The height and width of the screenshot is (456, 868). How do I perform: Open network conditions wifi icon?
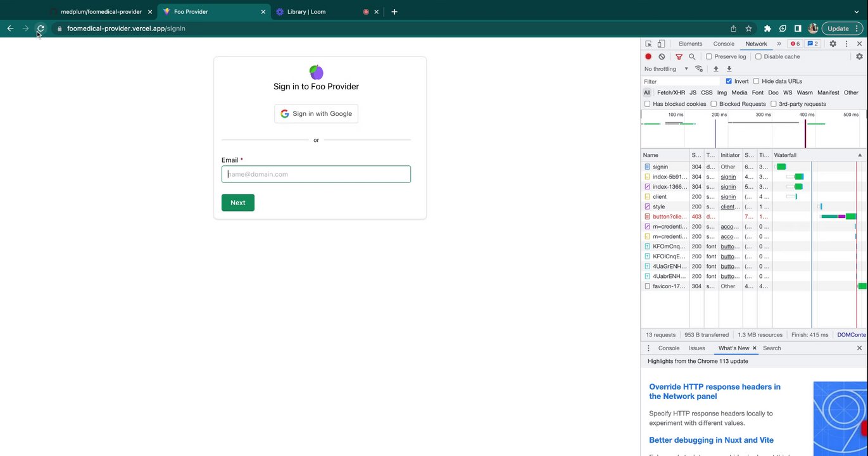(x=699, y=69)
